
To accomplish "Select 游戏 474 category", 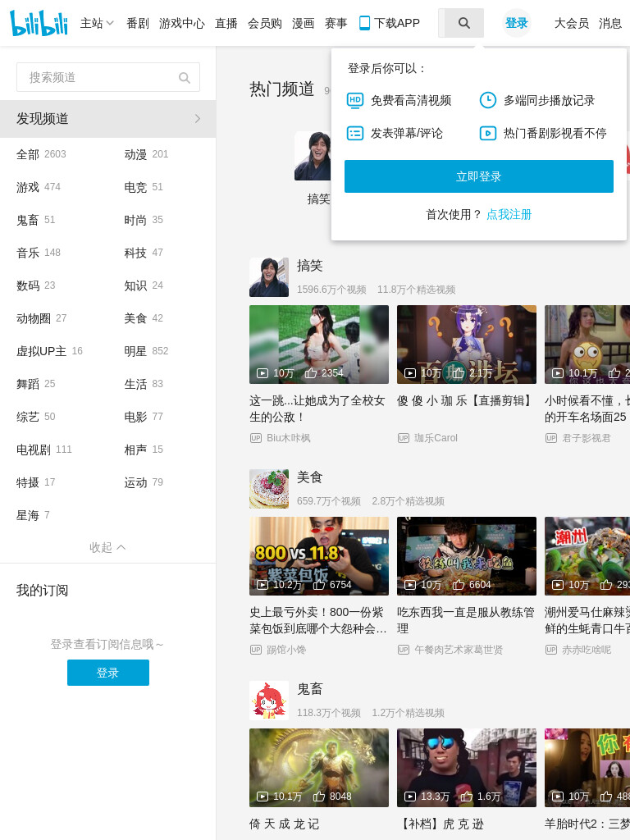I will point(39,187).
